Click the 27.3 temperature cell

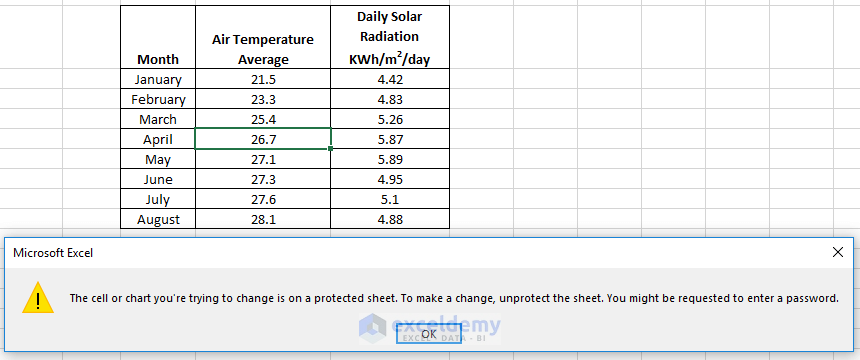coord(263,179)
